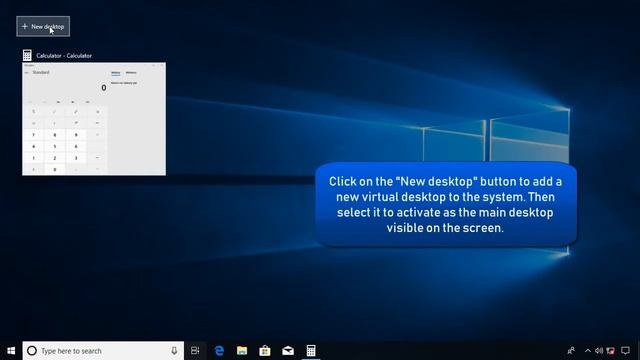Click the volume speaker icon in the tray

[599, 351]
